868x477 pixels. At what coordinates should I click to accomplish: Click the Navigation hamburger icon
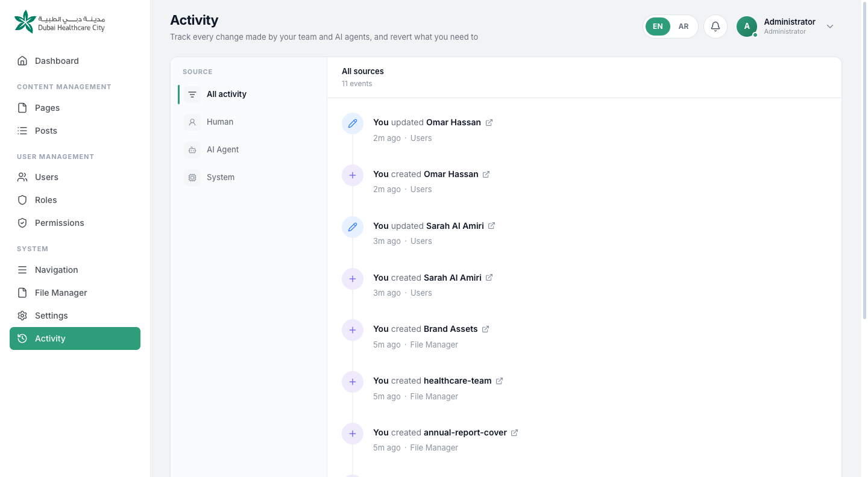[22, 270]
